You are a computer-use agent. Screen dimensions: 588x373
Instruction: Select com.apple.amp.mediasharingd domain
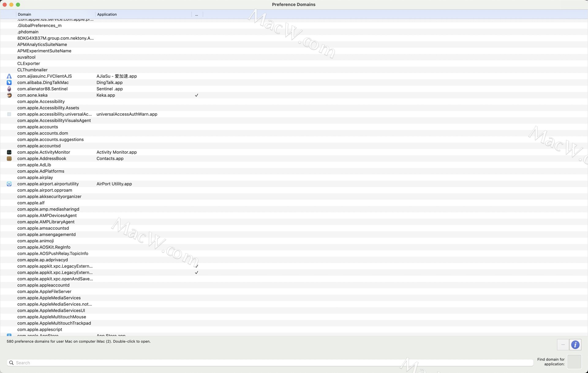[48, 209]
